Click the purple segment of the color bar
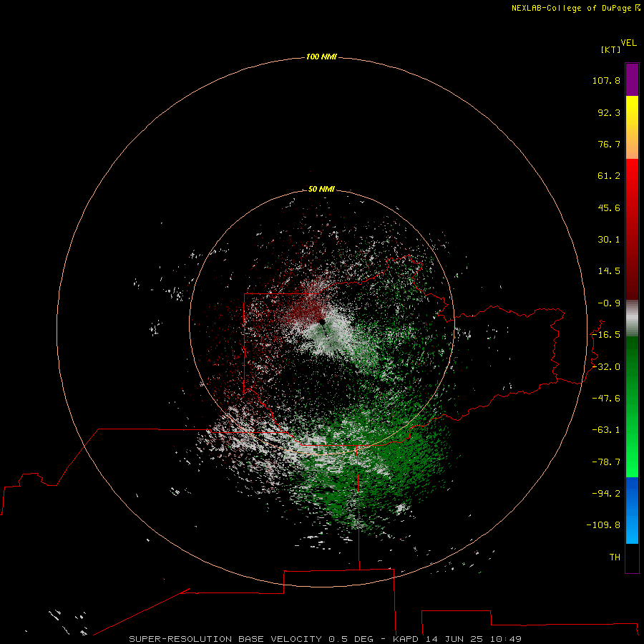Viewport: 644px width, 644px height. point(632,79)
